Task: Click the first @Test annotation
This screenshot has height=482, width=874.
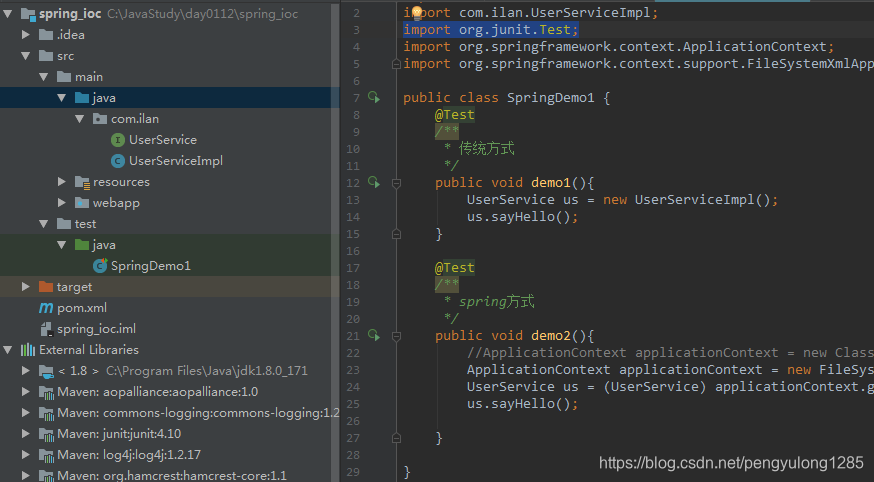Action: tap(455, 115)
